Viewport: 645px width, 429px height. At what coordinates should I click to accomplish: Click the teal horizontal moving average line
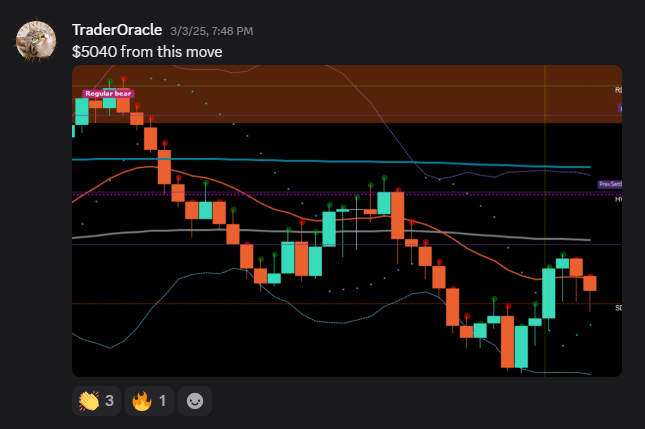(300, 161)
